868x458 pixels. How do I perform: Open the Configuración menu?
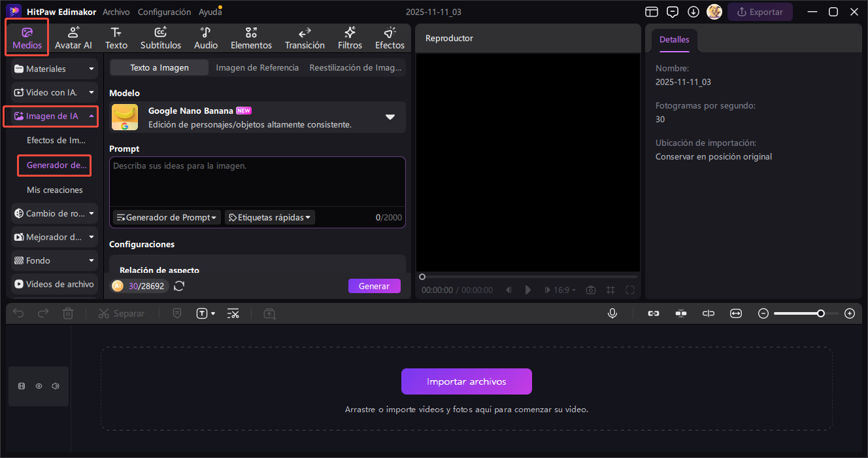pos(164,12)
